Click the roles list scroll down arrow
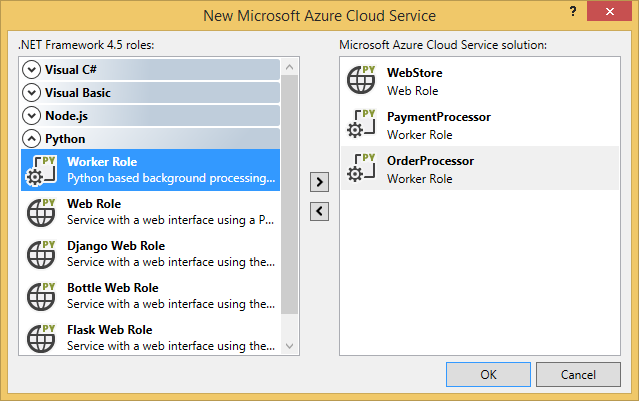The width and height of the screenshot is (639, 401). click(290, 346)
